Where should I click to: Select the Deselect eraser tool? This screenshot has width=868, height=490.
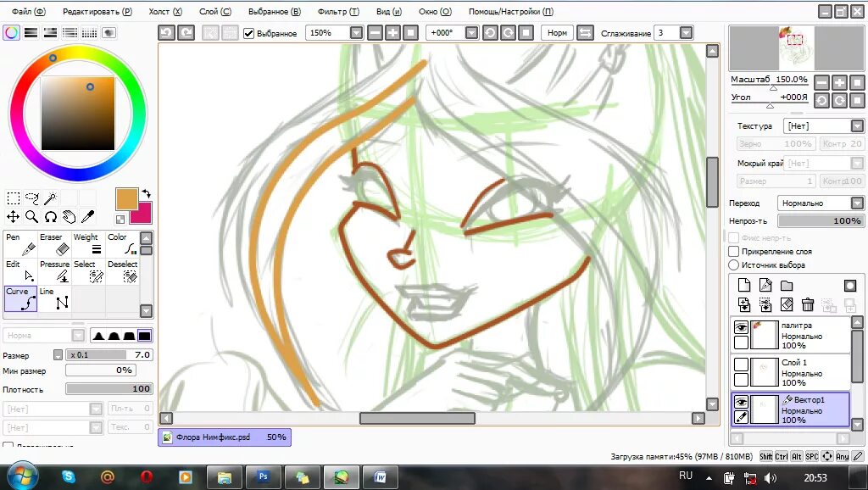click(x=122, y=271)
